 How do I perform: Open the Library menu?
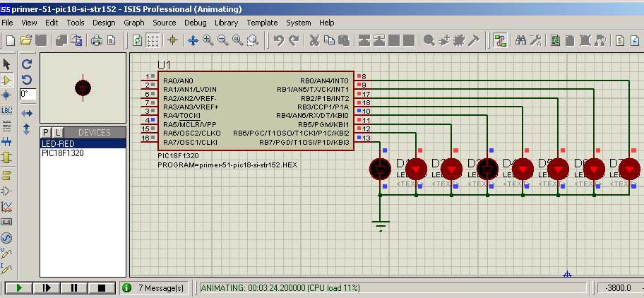227,23
